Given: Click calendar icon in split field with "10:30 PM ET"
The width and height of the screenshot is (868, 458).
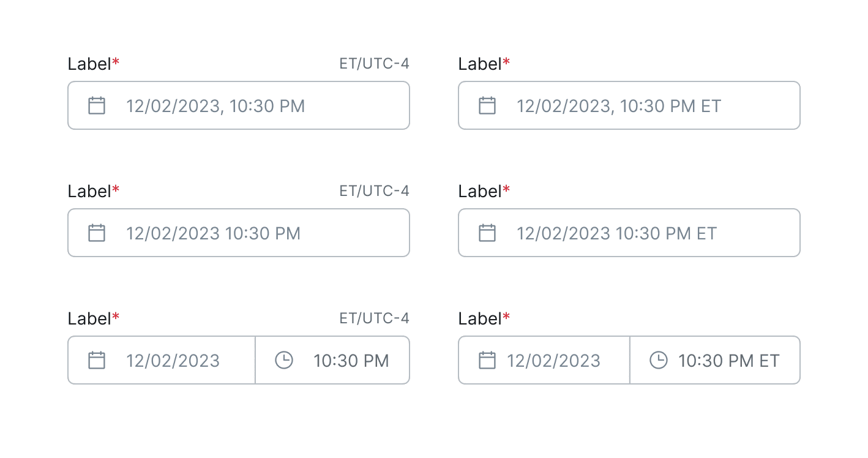Looking at the screenshot, I should coord(487,360).
